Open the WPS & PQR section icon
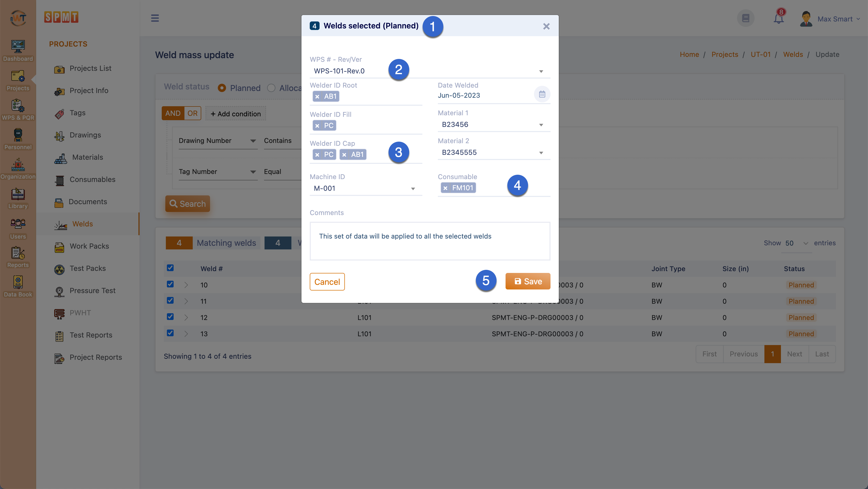The width and height of the screenshot is (868, 489). [x=18, y=105]
